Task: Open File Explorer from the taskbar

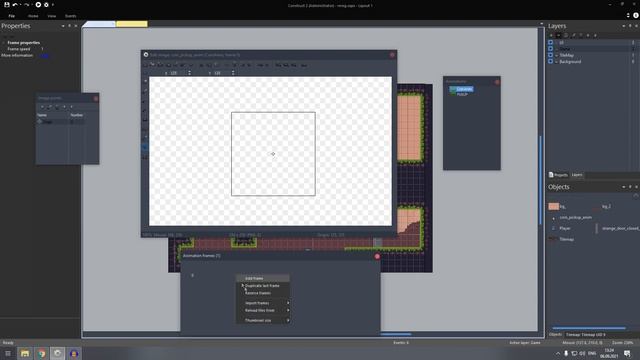Action: (25, 353)
